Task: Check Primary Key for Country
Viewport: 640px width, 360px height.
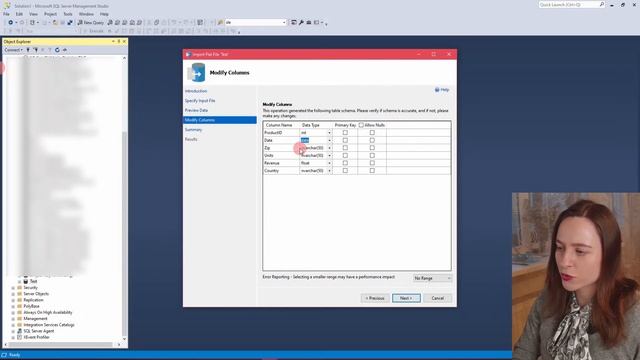Action: tap(345, 171)
